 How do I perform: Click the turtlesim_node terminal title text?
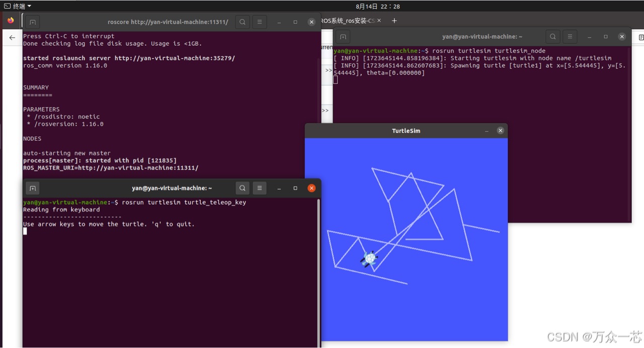pos(482,37)
